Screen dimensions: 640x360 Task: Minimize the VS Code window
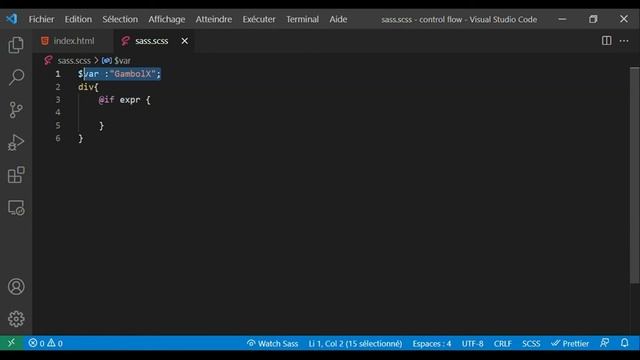click(562, 19)
